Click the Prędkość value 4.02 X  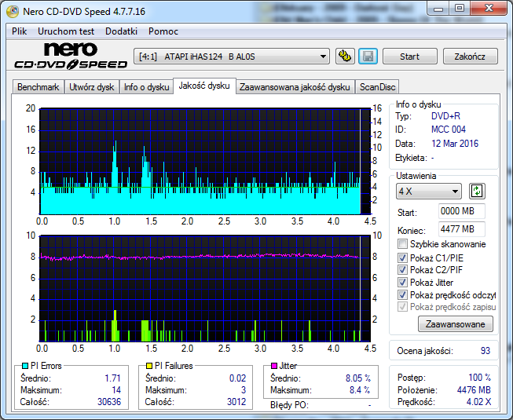[478, 402]
